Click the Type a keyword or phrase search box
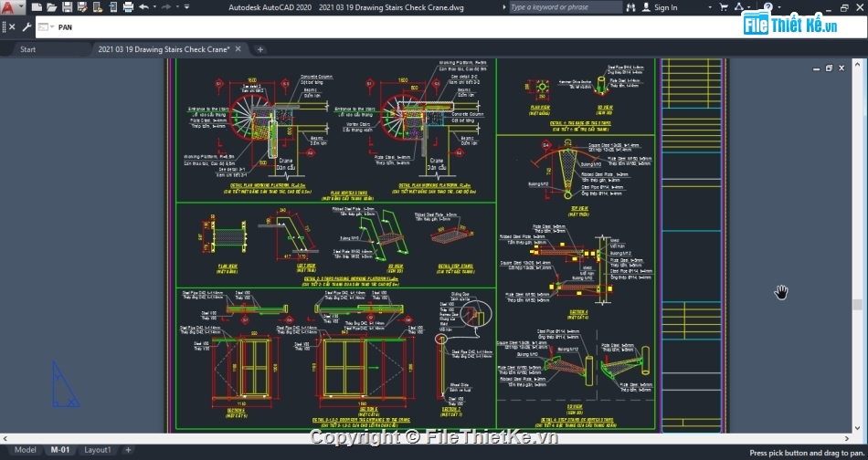Image resolution: width=868 pixels, height=460 pixels. click(x=566, y=7)
